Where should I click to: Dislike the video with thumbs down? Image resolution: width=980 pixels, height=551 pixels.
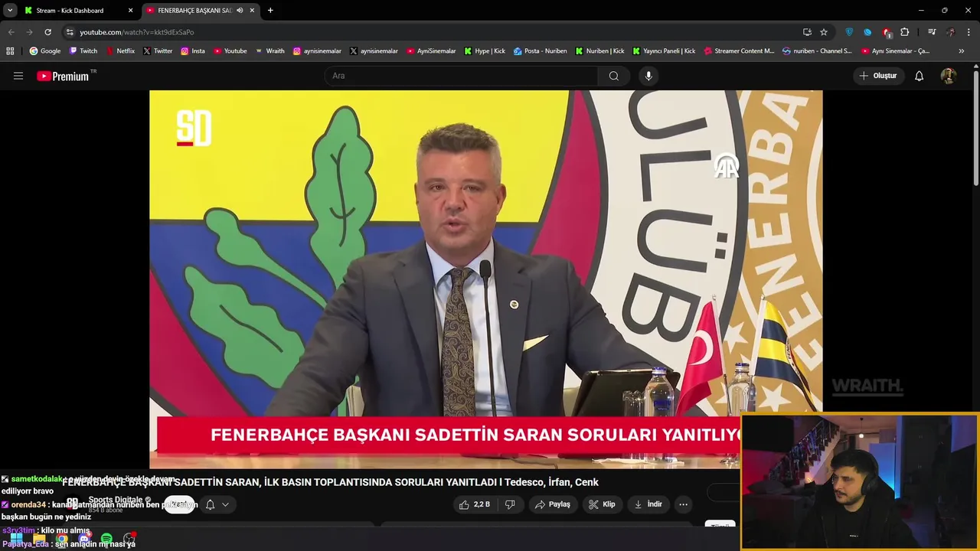tap(510, 504)
